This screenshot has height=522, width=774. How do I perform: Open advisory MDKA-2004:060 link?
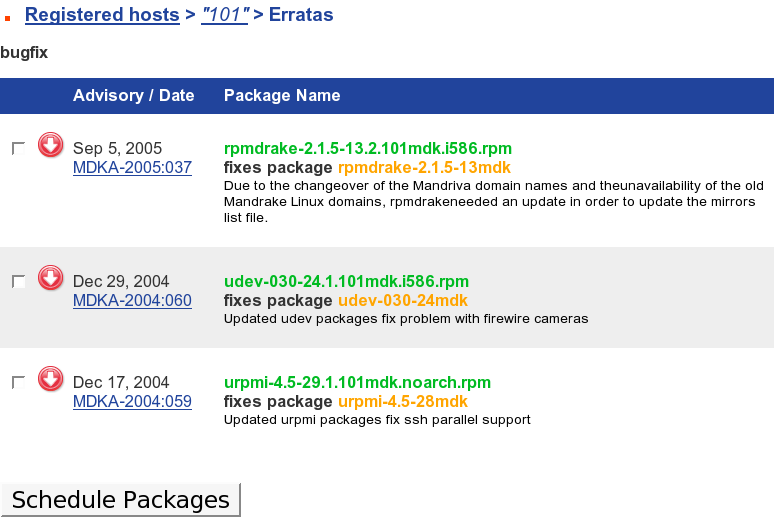tap(132, 300)
